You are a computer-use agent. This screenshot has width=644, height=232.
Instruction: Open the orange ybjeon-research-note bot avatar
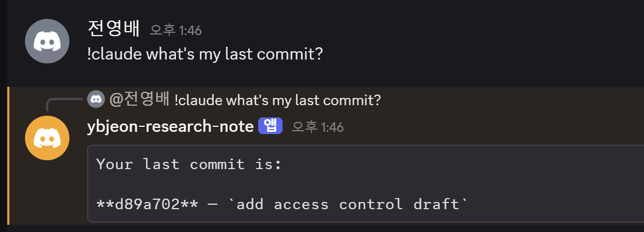(x=47, y=138)
